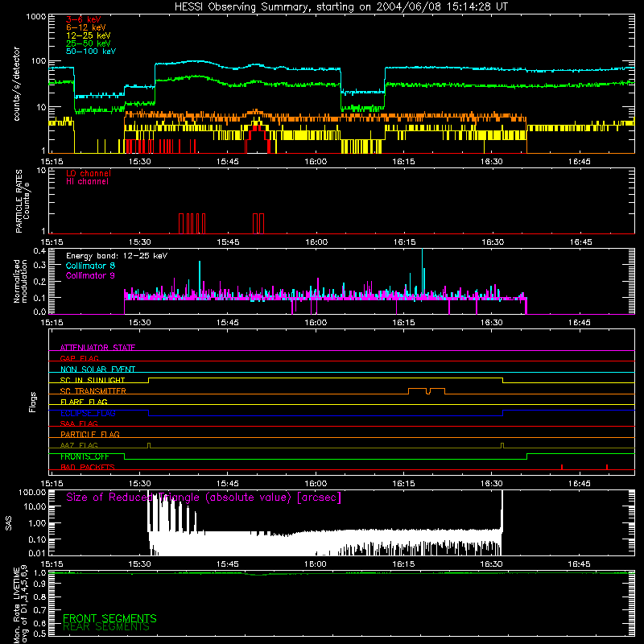Click the PARTICLE FLAG label
Image resolution: width=644 pixels, height=644 pixels.
coord(90,434)
